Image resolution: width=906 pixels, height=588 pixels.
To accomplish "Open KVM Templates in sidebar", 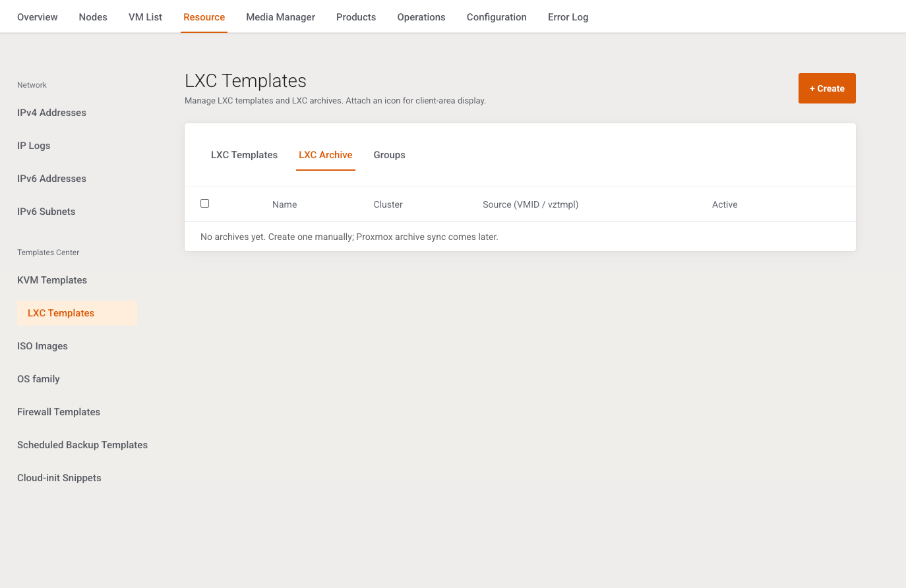I will click(x=52, y=280).
